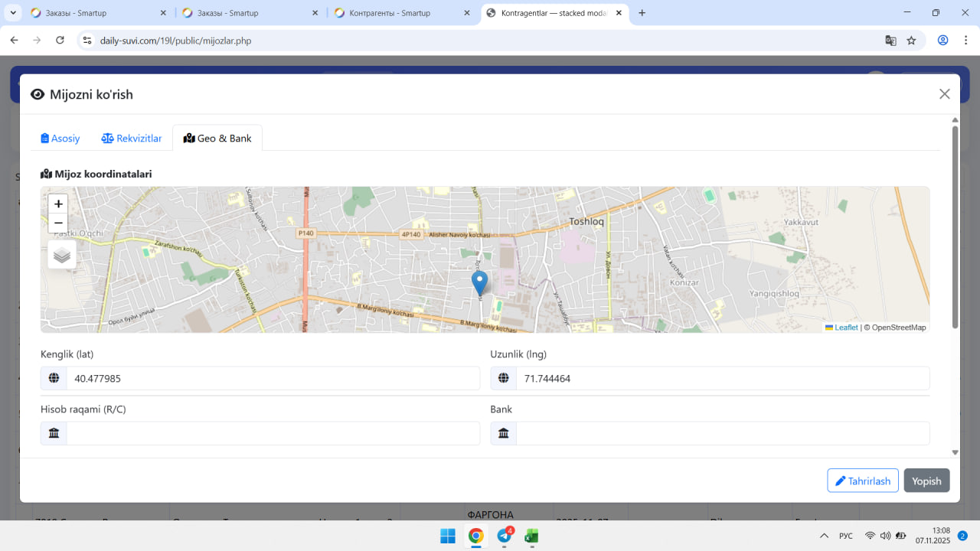The height and width of the screenshot is (551, 980).
Task: Click the Kenglik (lat) input field
Action: point(273,378)
